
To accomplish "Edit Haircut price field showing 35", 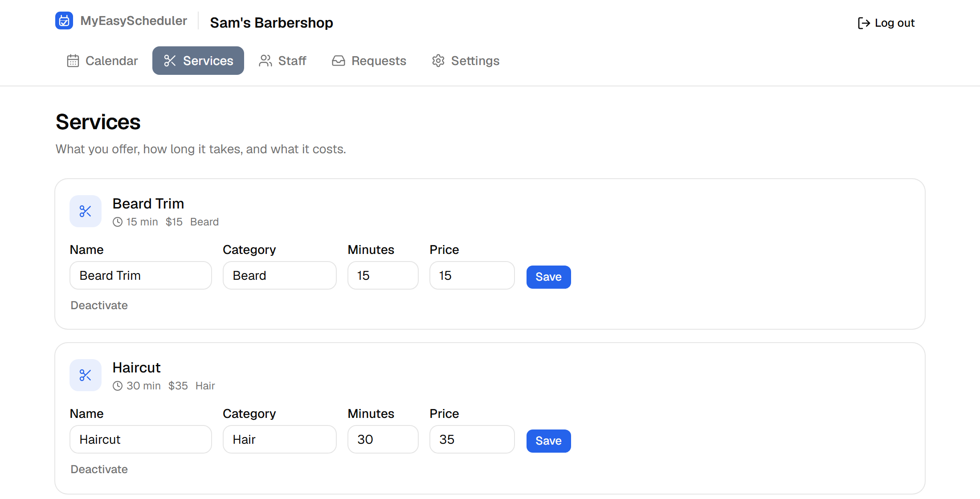I will 472,439.
